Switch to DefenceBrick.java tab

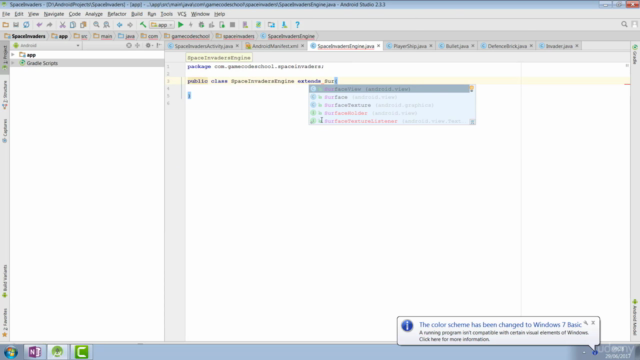coord(507,46)
